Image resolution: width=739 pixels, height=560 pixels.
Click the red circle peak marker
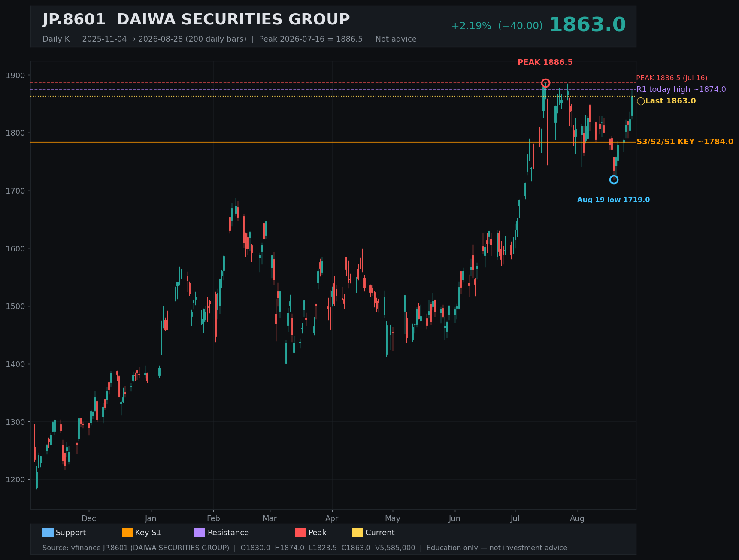(x=545, y=83)
